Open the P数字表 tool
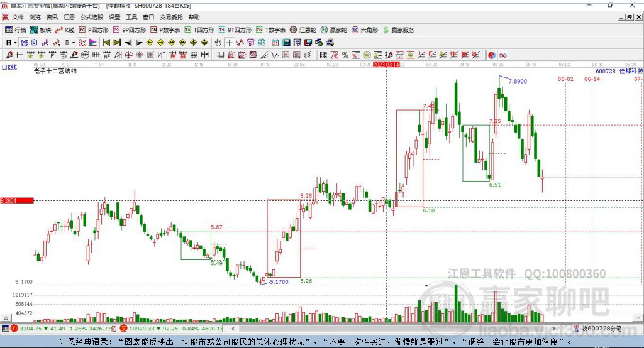Viewport: 644px width, 348px height. [x=165, y=30]
